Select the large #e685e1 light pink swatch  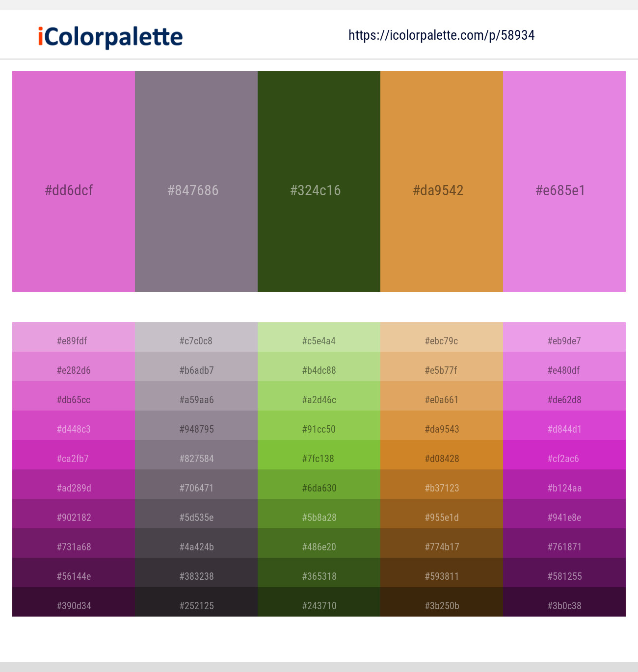click(x=564, y=181)
